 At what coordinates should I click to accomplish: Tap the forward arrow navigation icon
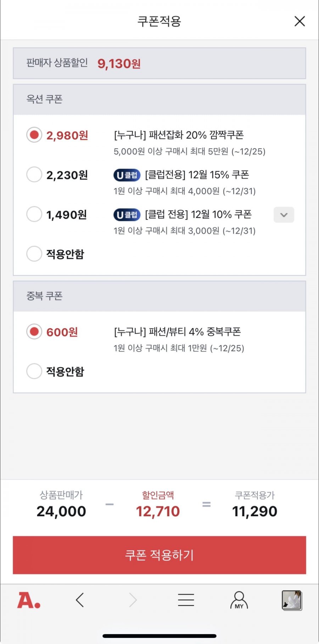(x=133, y=600)
